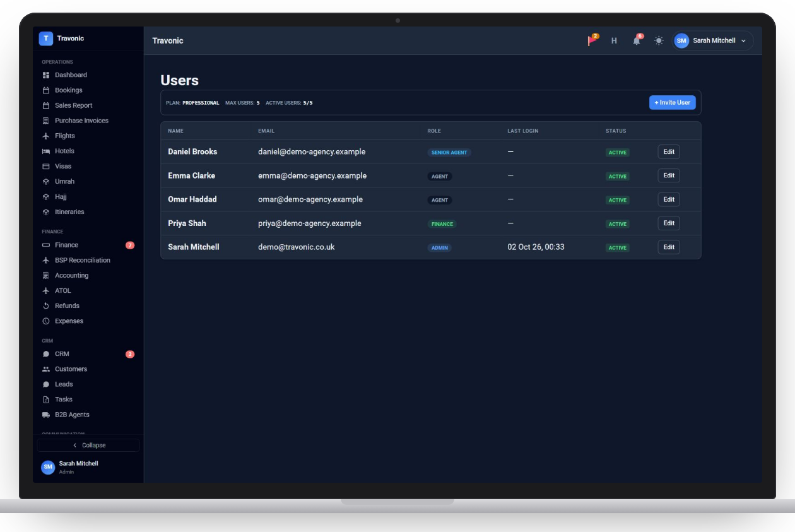Click the Users page heading
Viewport: 795px width, 532px height.
click(x=180, y=80)
